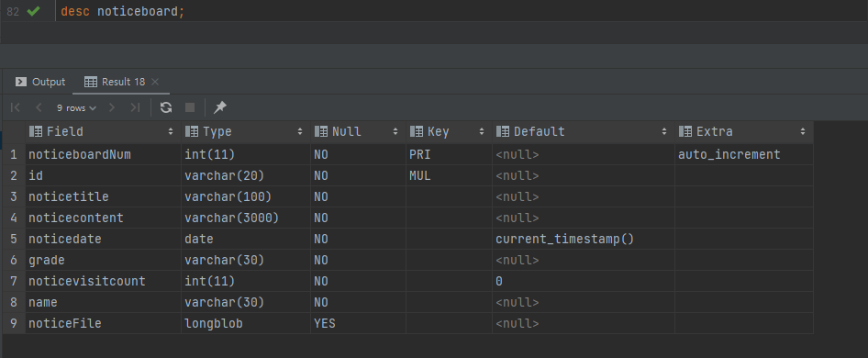
Task: Click the reload page refresh icon
Action: coord(165,107)
